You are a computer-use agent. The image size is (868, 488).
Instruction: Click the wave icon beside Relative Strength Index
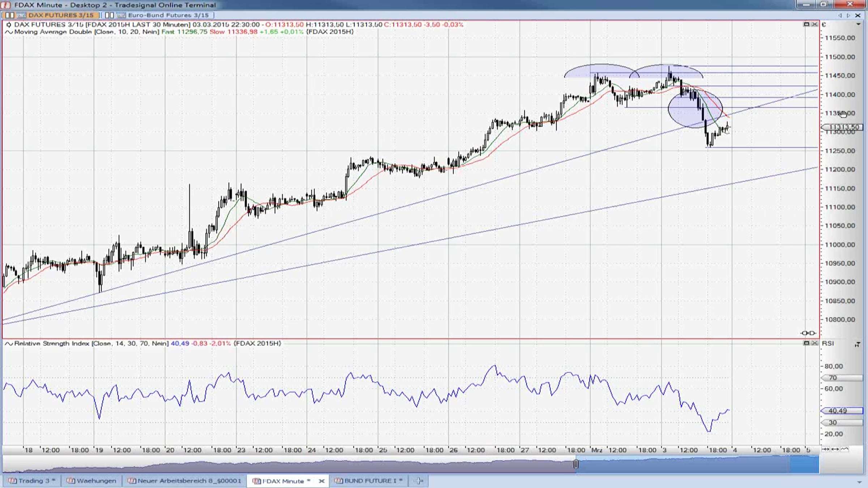pos(9,343)
